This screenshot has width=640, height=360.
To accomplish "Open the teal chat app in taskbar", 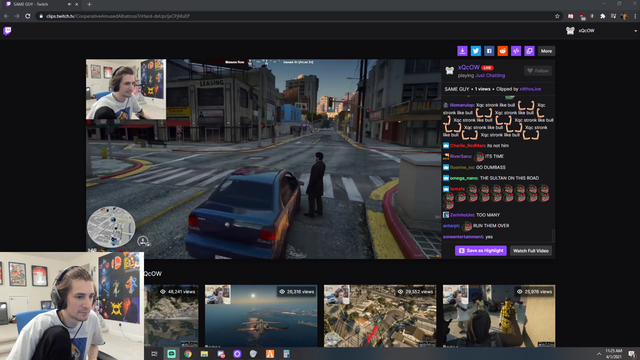I will [x=171, y=354].
